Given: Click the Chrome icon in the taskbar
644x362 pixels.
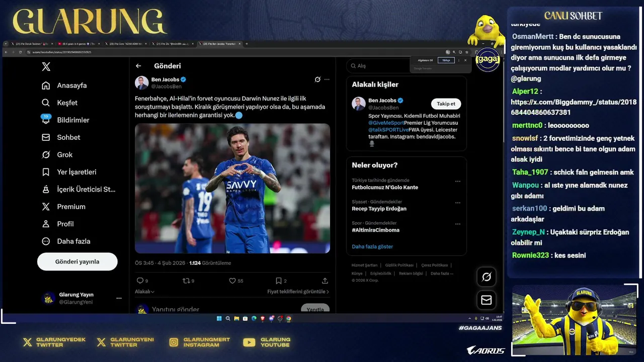Looking at the screenshot, I should 289,318.
